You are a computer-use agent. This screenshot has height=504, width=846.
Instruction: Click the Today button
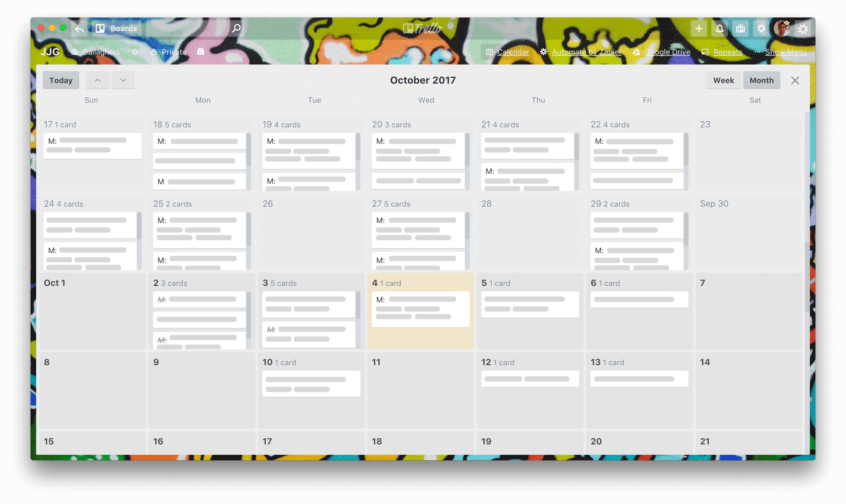click(61, 80)
